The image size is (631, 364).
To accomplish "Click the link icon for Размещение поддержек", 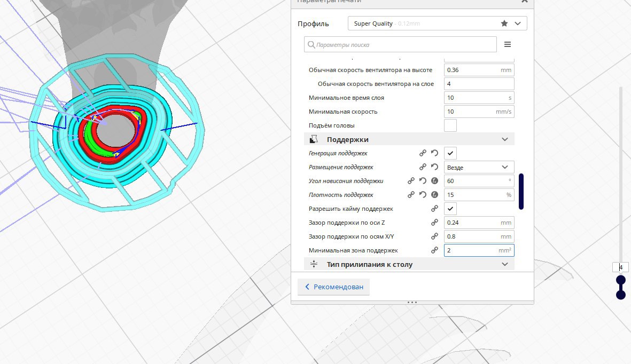I will point(423,167).
